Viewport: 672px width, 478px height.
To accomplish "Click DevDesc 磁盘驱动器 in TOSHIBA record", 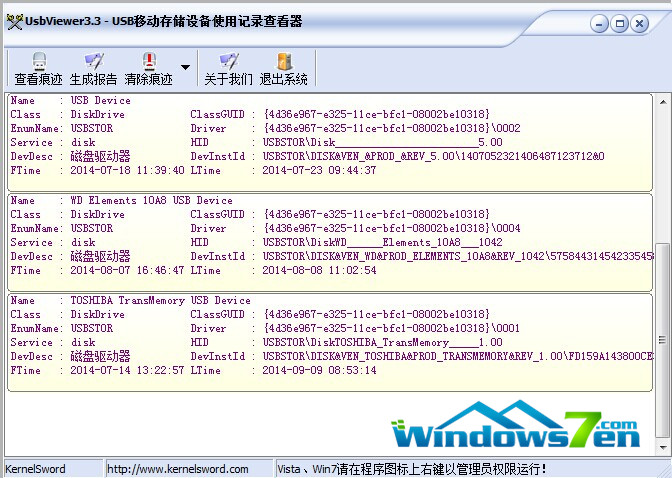I will 100,356.
